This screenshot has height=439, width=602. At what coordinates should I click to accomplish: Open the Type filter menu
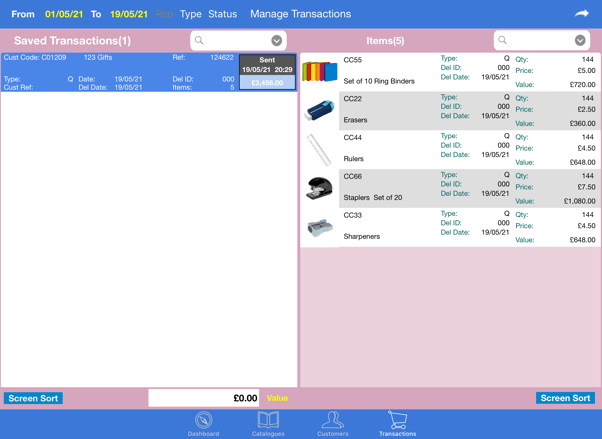[190, 15]
